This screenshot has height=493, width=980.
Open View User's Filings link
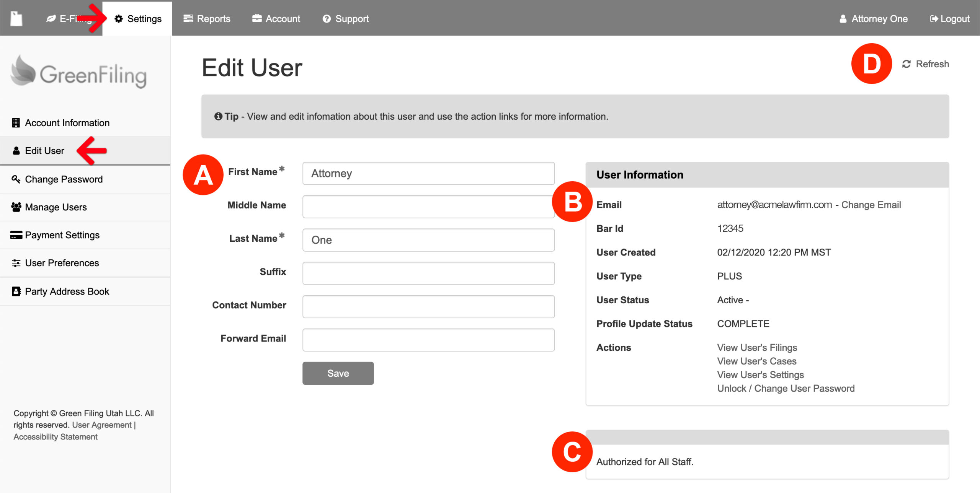pyautogui.click(x=757, y=347)
